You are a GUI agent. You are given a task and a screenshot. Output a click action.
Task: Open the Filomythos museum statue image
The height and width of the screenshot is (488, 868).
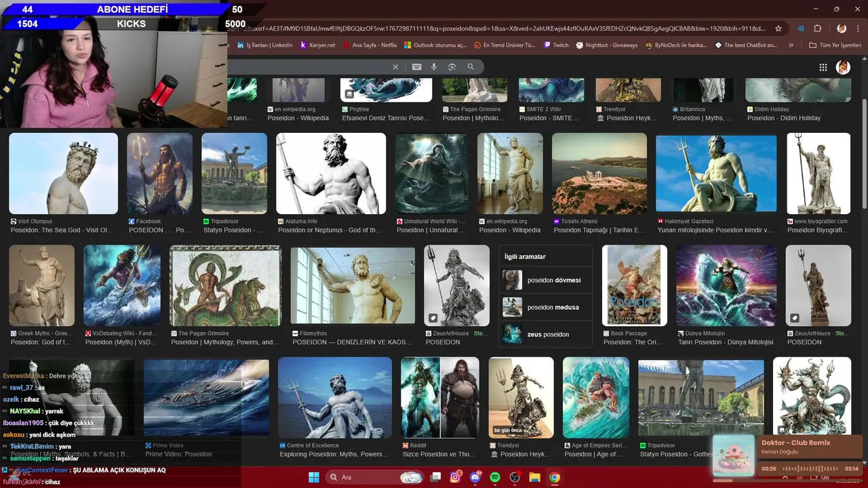pos(353,285)
